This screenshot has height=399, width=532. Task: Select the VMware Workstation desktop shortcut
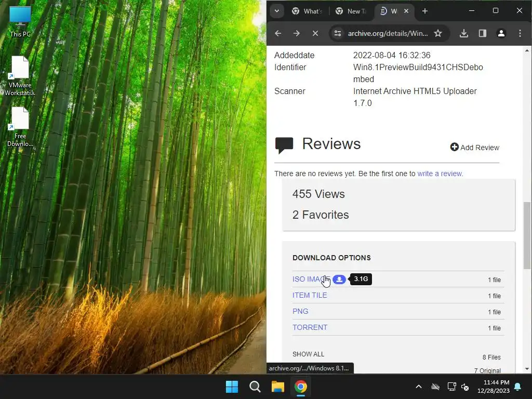pyautogui.click(x=20, y=76)
